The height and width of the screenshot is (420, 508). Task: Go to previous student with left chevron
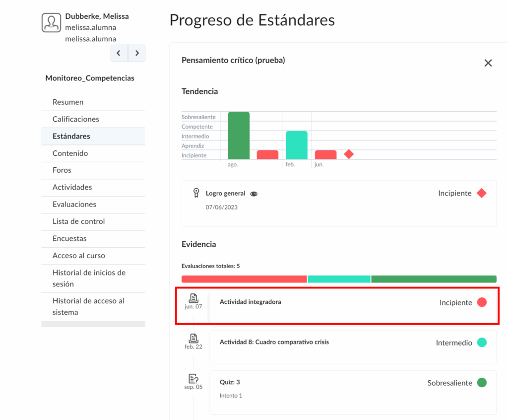point(119,53)
